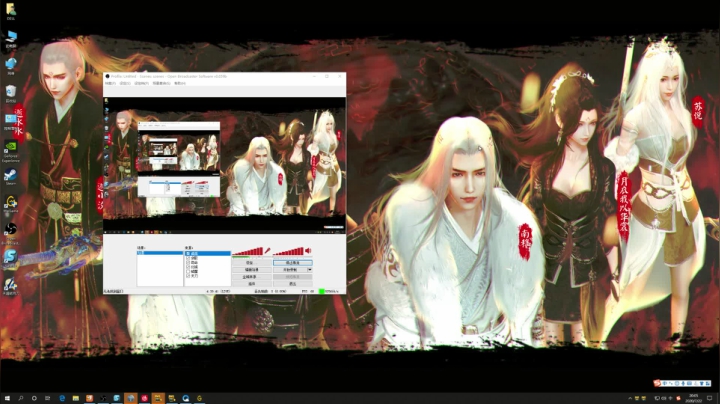Open Microsoft Edge from taskbar
The width and height of the screenshot is (720, 404).
(62, 398)
